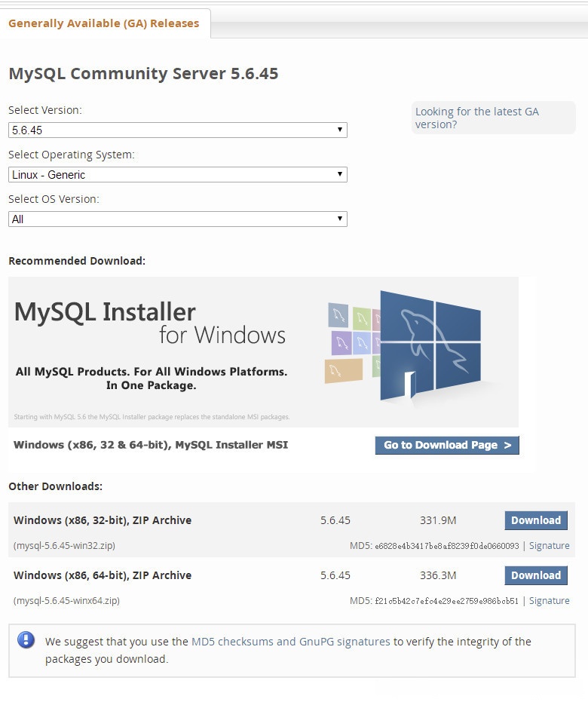This screenshot has height=702, width=588.
Task: Click the MD5 hash of the 64-bit archive
Action: (446, 601)
